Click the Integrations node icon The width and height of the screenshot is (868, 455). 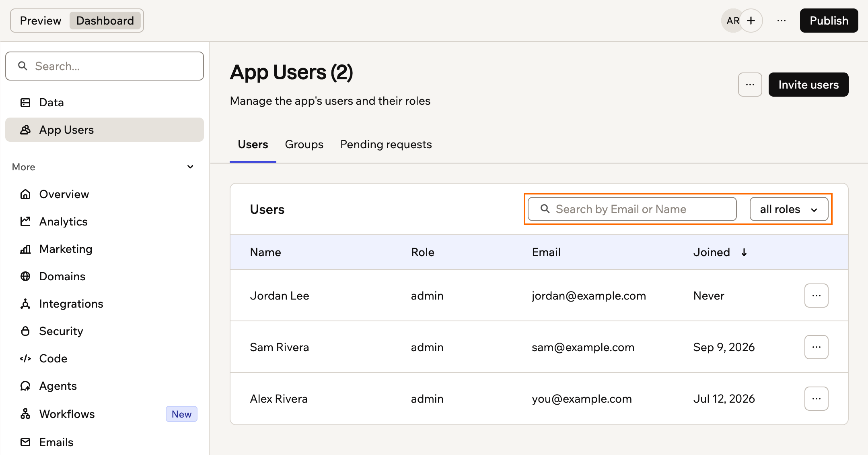pos(25,304)
